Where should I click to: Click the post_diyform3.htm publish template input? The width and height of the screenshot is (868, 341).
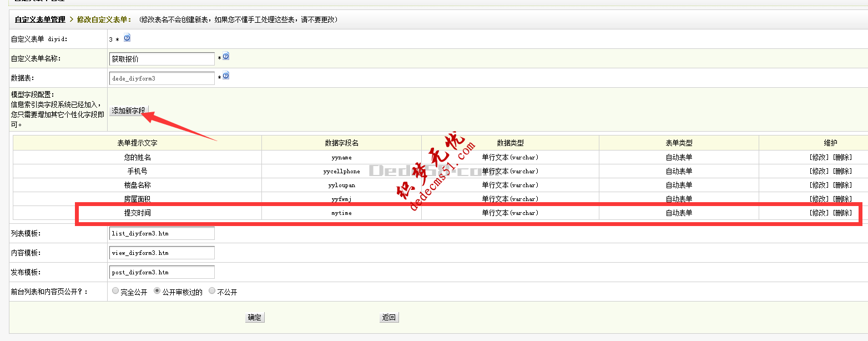(161, 272)
